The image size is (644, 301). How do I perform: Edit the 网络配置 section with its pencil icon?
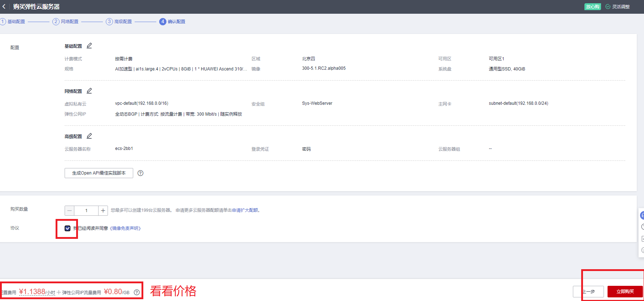pyautogui.click(x=89, y=91)
